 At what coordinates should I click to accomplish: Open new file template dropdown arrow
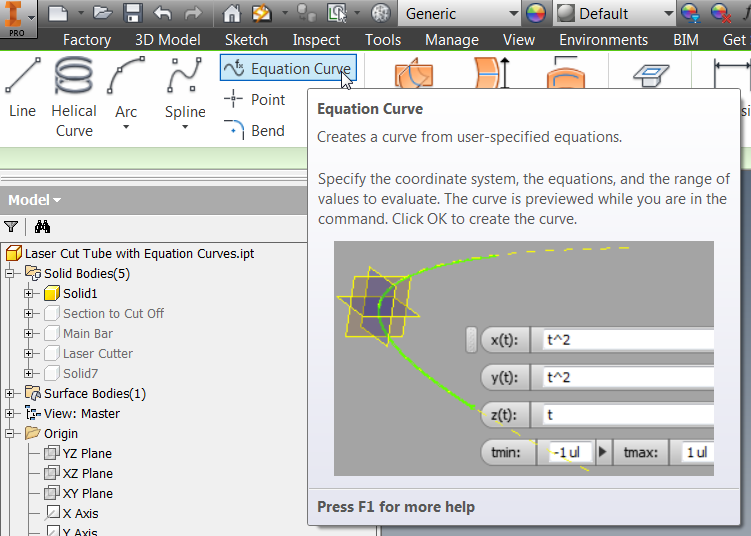click(x=81, y=13)
